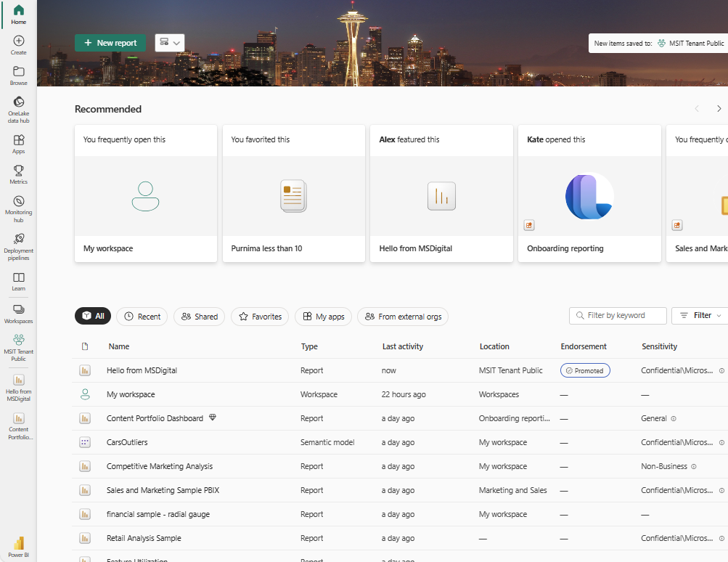This screenshot has height=562, width=728.
Task: Open Purnima less than 10 card
Action: [x=294, y=193]
